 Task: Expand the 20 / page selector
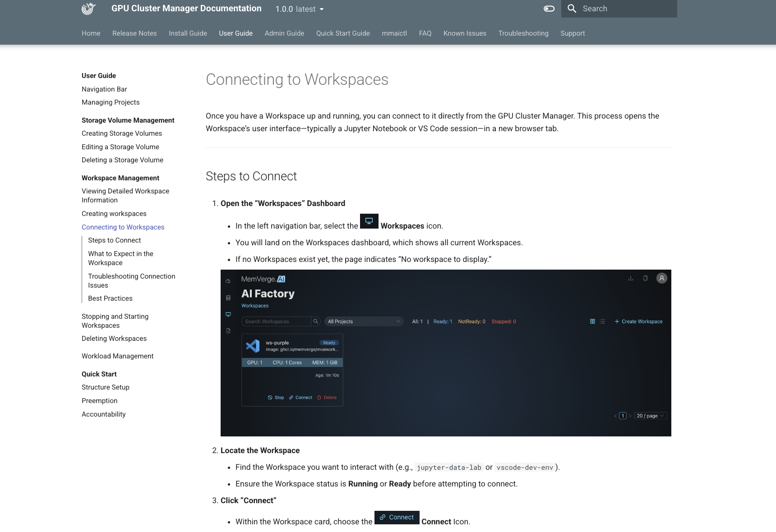650,416
